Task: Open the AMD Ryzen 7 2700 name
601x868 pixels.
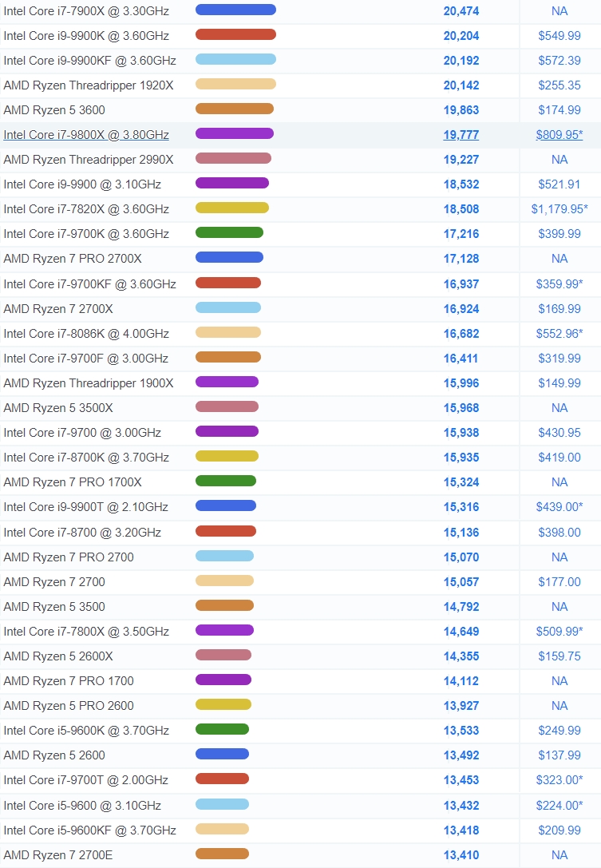Action: (x=54, y=582)
